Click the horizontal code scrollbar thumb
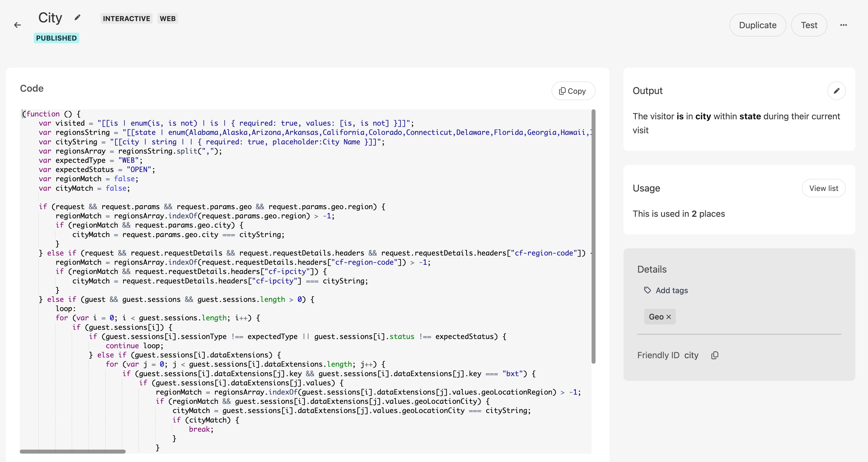 72,451
